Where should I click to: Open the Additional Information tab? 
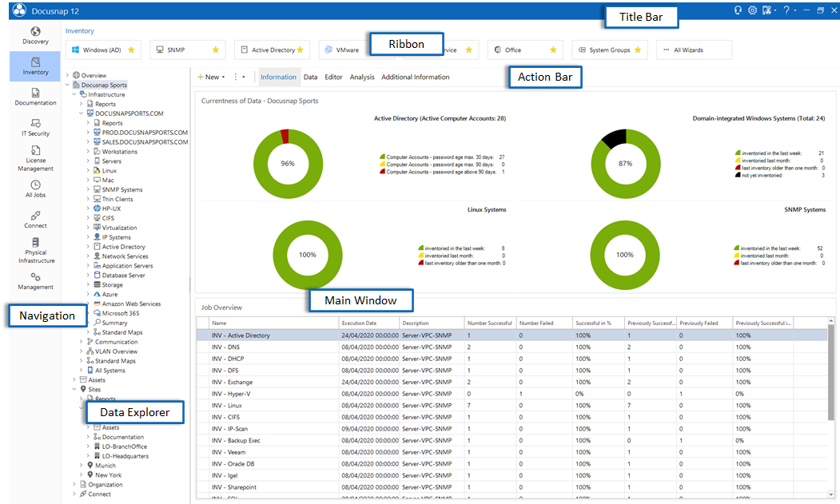[415, 77]
